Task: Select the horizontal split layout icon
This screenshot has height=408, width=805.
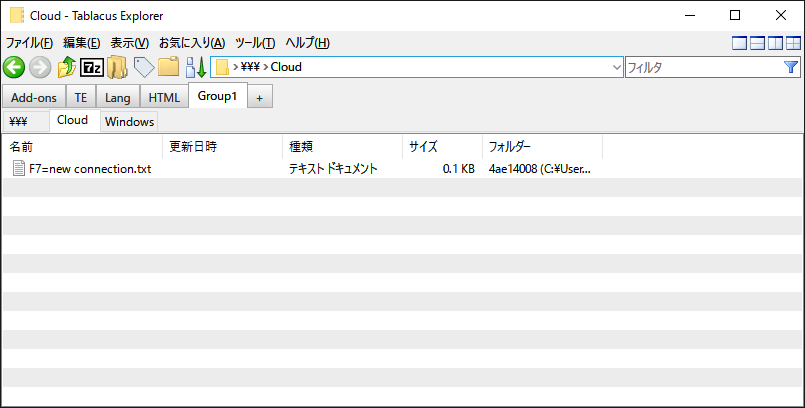Action: point(757,43)
